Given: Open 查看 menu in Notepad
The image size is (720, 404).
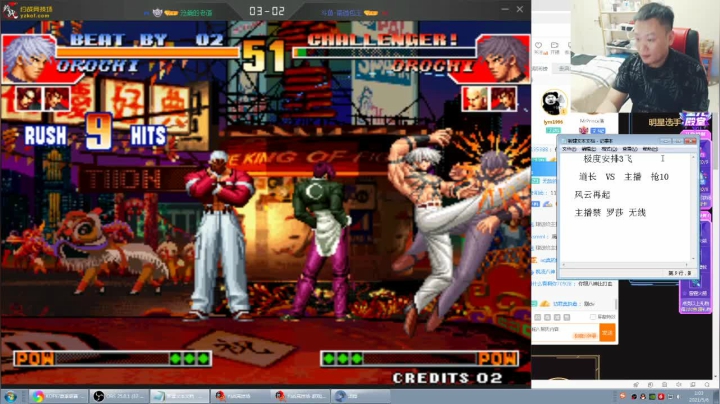Looking at the screenshot, I should [630, 149].
